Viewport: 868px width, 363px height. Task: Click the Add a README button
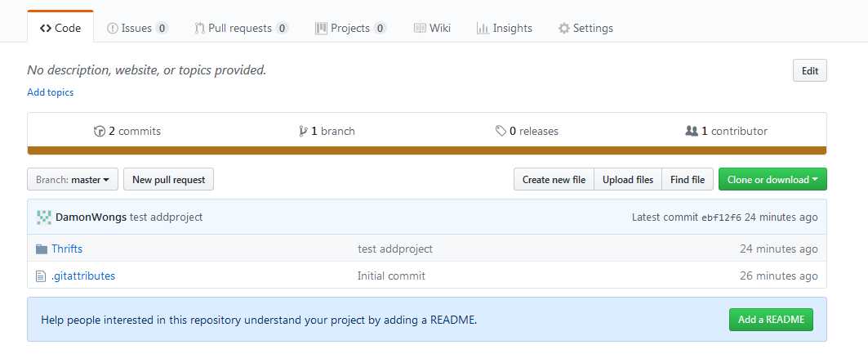(771, 320)
